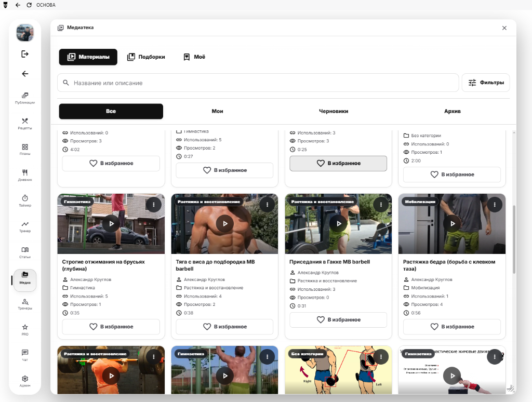Add the 0:25 video to favorites
The image size is (532, 402).
click(x=338, y=163)
